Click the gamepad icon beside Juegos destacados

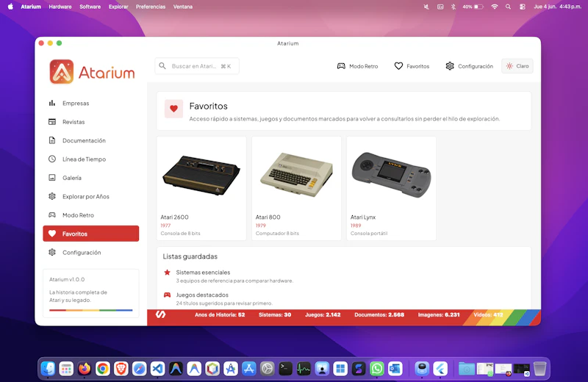(x=168, y=295)
